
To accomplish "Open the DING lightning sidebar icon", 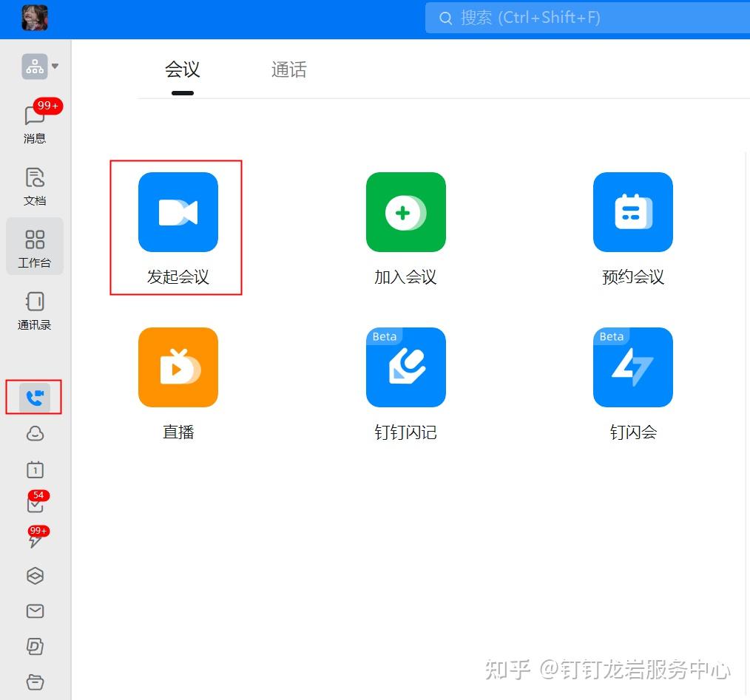I will [x=36, y=537].
